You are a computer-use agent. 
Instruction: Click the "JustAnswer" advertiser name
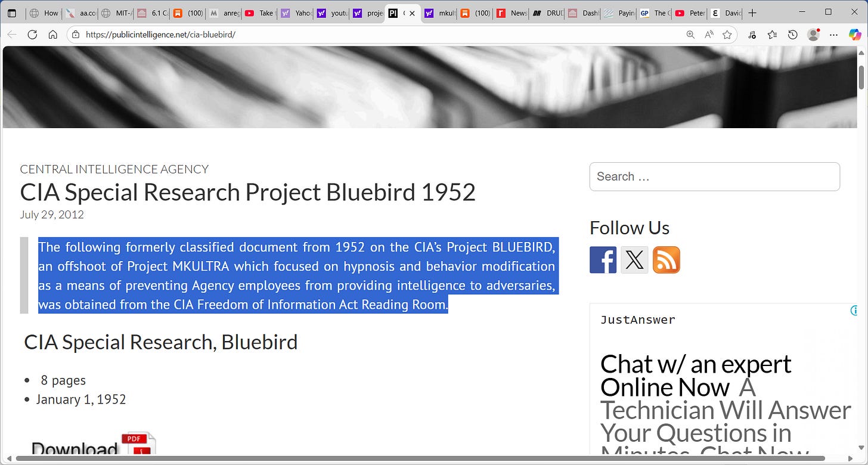click(x=638, y=320)
